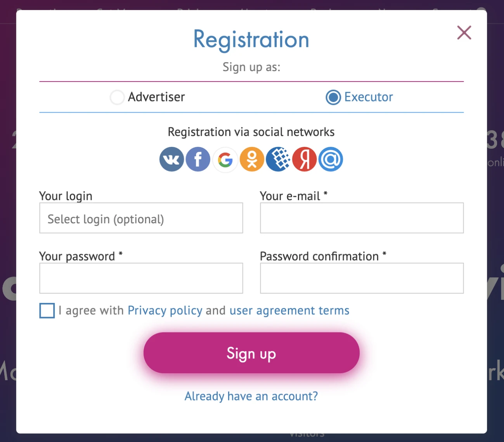Select the Executor radio button
504x442 pixels.
point(333,97)
